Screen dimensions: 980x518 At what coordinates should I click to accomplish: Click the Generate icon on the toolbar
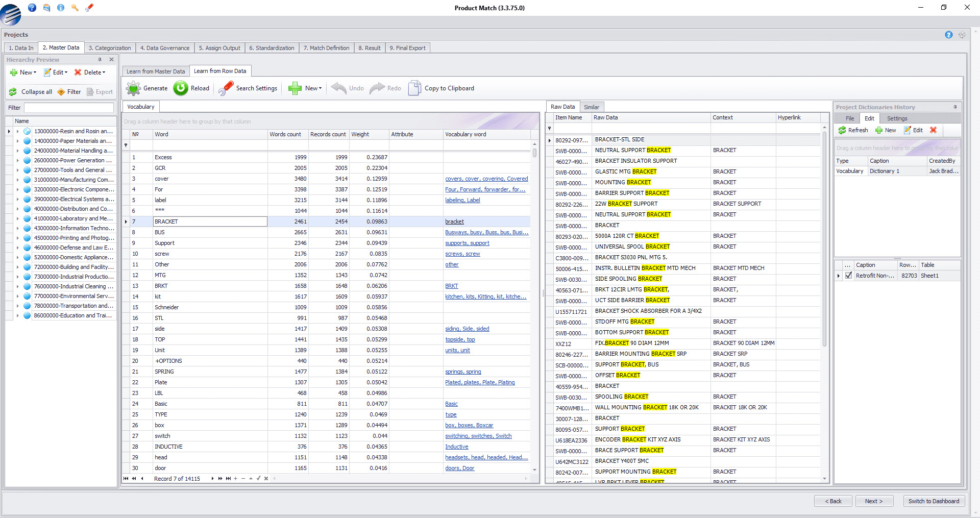click(133, 88)
